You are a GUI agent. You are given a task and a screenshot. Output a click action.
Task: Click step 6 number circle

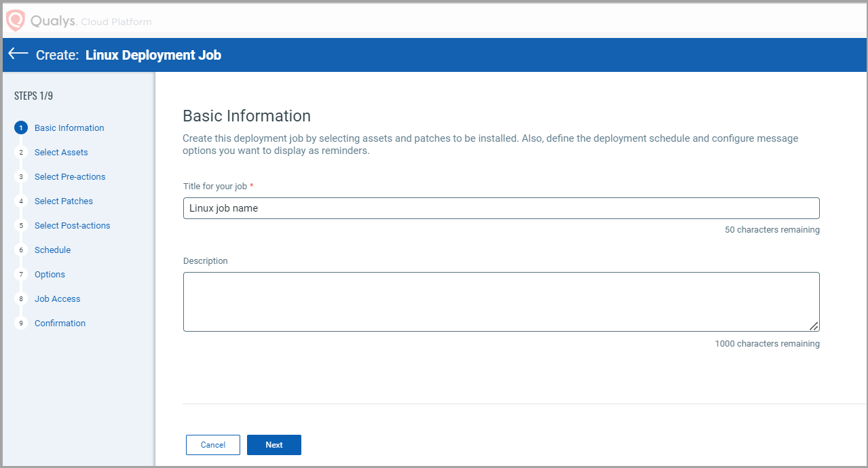(21, 250)
